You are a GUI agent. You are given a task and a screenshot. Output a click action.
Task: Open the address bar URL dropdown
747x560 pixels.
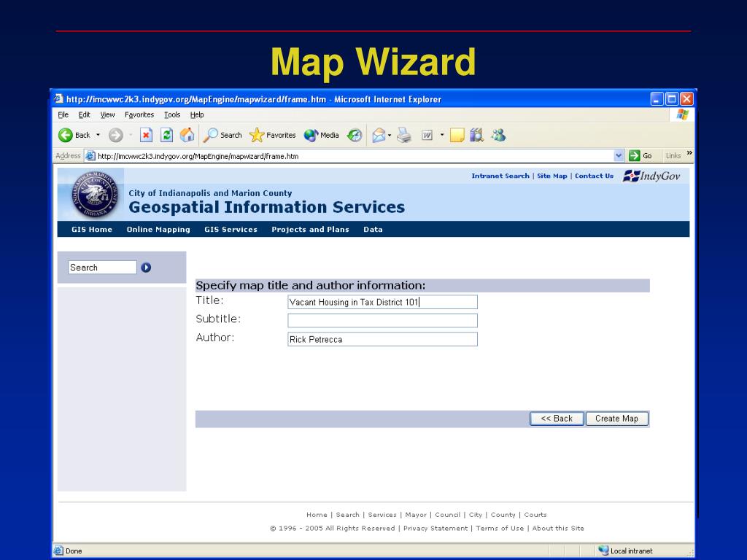tap(619, 156)
